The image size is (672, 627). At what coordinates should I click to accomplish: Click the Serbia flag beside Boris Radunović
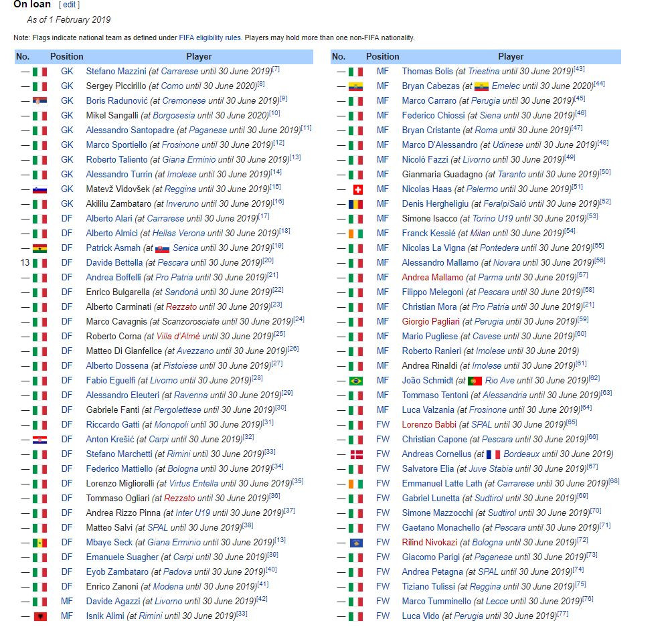(40, 101)
